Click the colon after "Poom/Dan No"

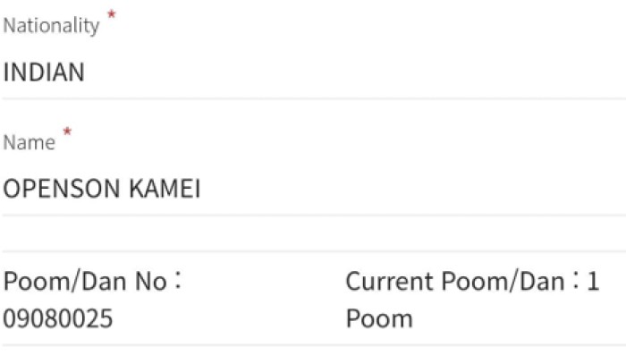point(177,283)
